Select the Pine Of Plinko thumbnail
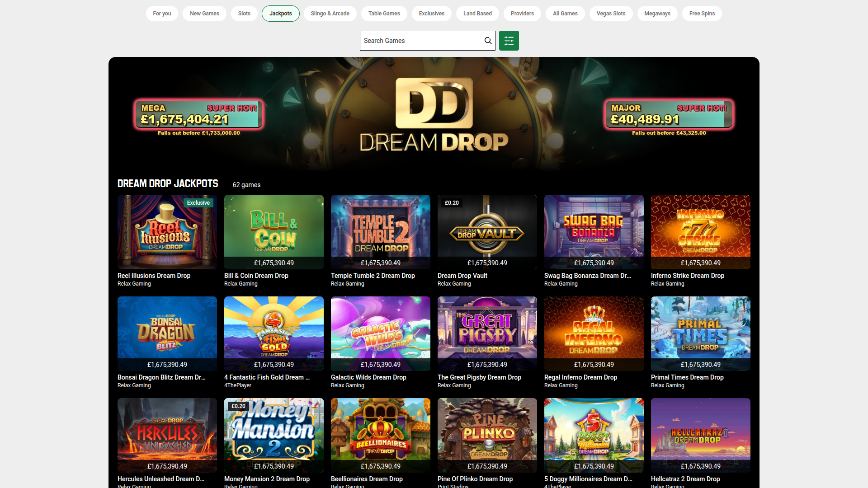 [487, 435]
